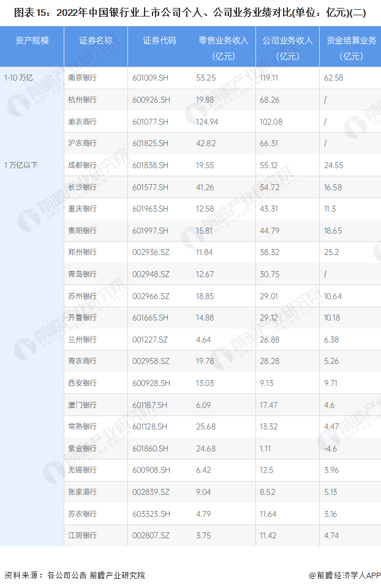Click corporate revenue value 1.11
Viewport: 381px width, 588px height.
[265, 448]
